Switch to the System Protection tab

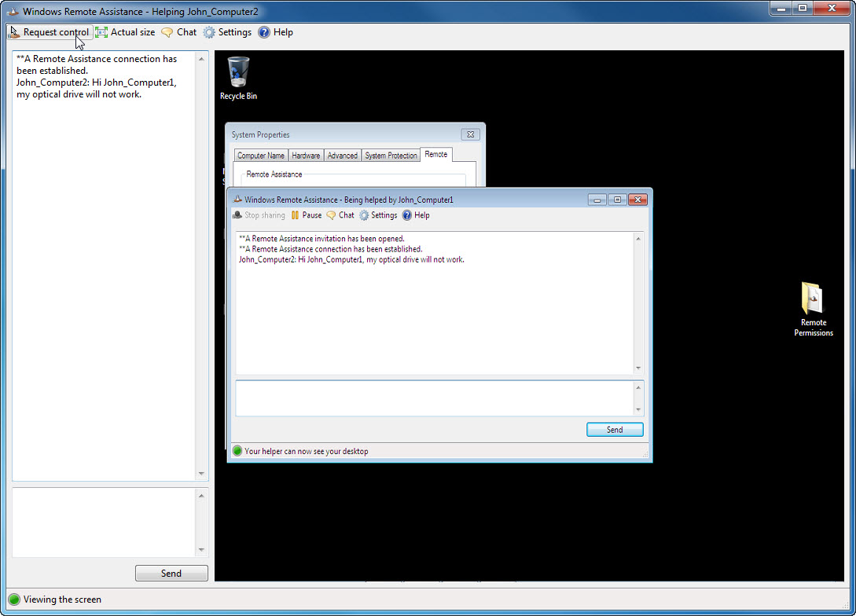click(x=391, y=156)
